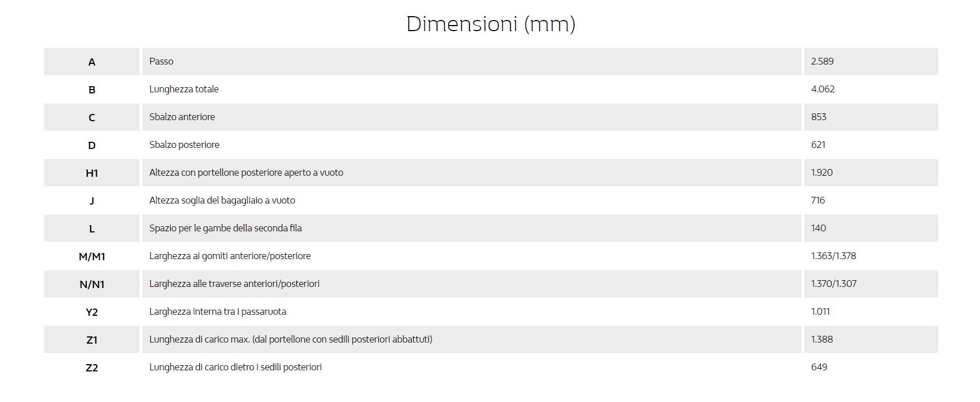This screenshot has height=402, width=980.
Task: Click the 1.920 height value
Action: [x=821, y=173]
